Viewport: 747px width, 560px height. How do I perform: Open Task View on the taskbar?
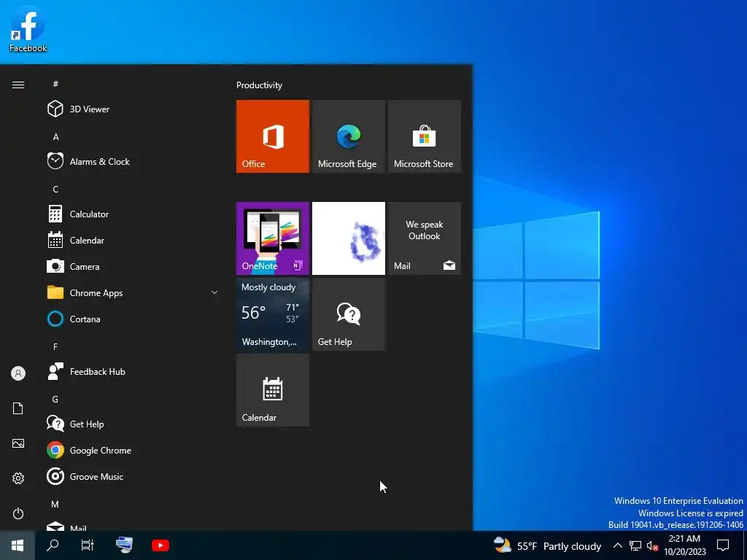88,545
